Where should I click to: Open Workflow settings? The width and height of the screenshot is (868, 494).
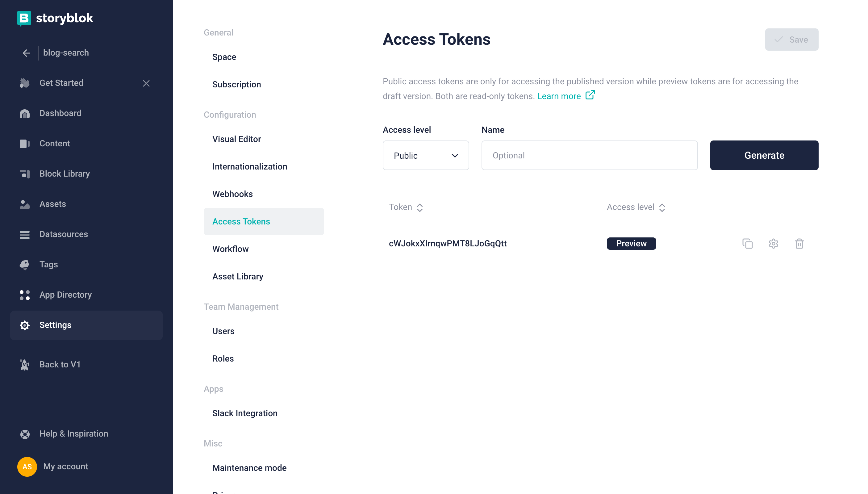(x=230, y=249)
